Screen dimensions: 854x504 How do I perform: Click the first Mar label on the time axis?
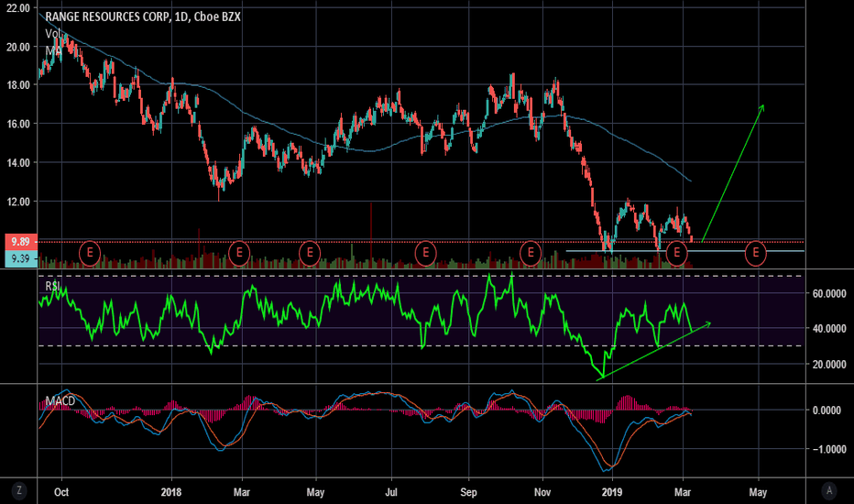[242, 492]
